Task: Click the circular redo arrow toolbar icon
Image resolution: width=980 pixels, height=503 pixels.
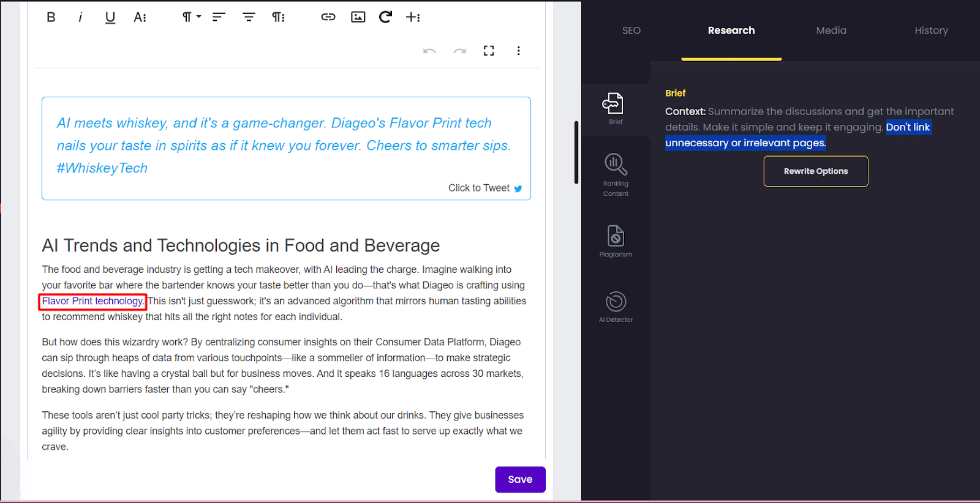Action: pos(385,17)
